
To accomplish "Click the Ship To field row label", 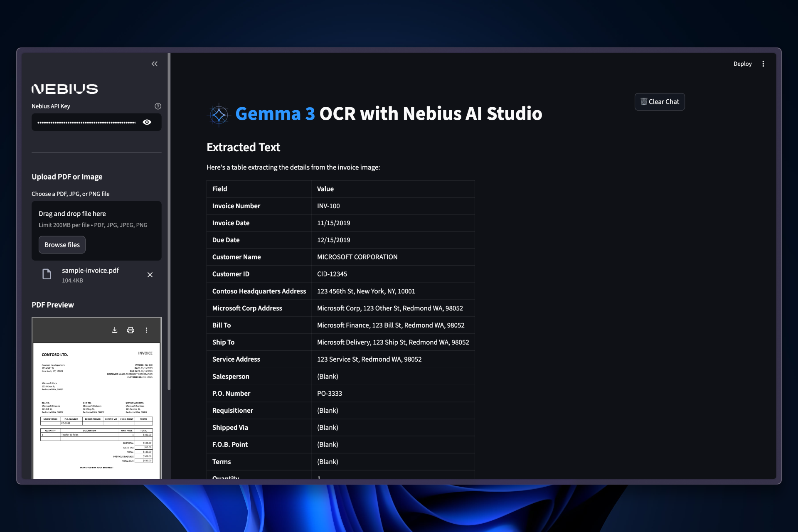I will tap(223, 342).
